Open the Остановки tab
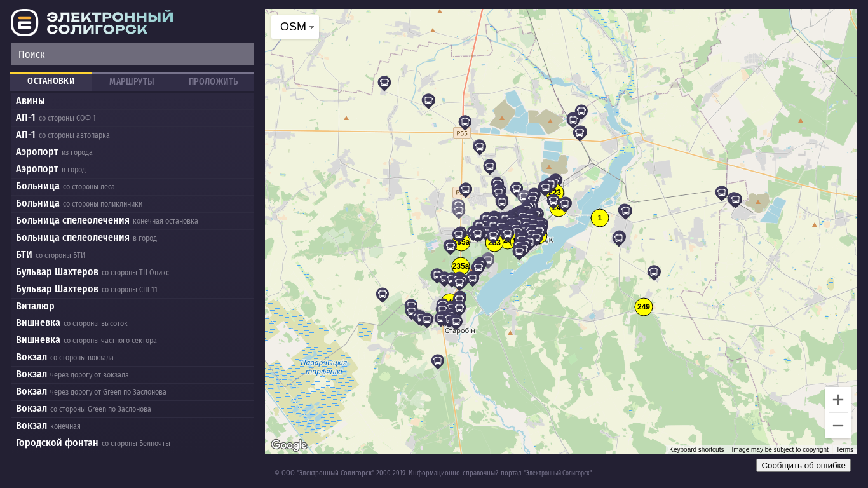This screenshot has height=488, width=868. [x=51, y=82]
